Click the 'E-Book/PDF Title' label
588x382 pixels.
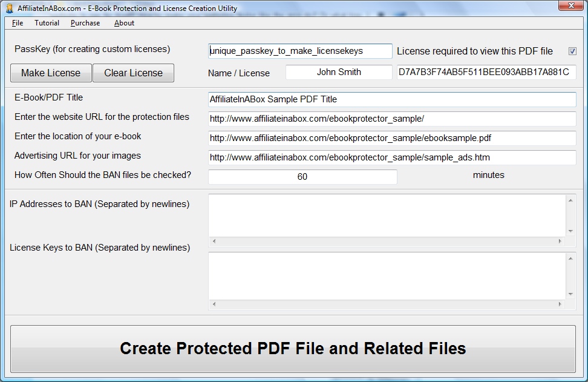49,97
